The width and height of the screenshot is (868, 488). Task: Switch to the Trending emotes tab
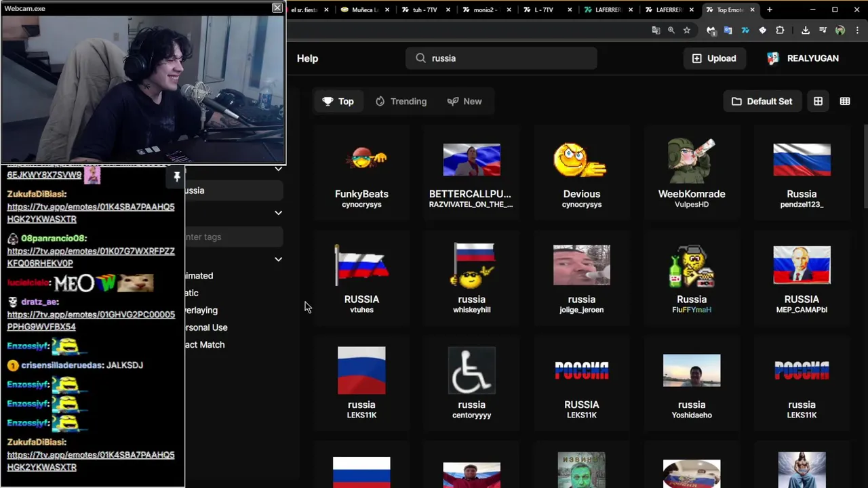tap(401, 101)
